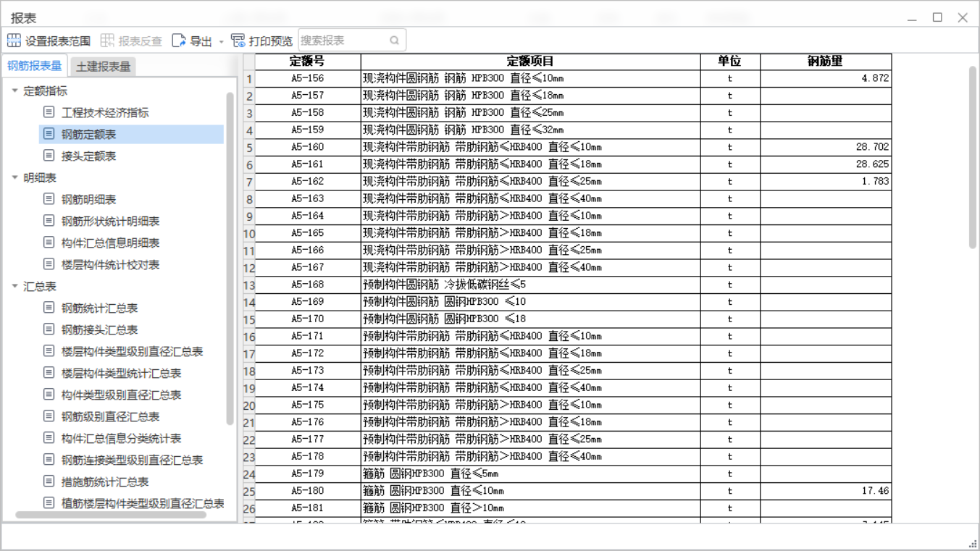Select the cell A5-160
Viewport: 980px width, 551px height.
[x=308, y=147]
